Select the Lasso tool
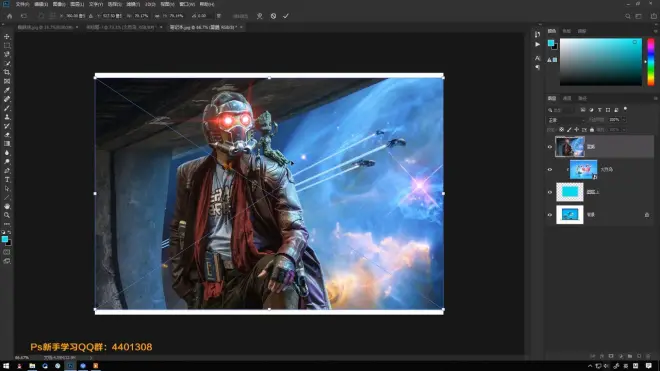660x371 pixels. (x=7, y=54)
